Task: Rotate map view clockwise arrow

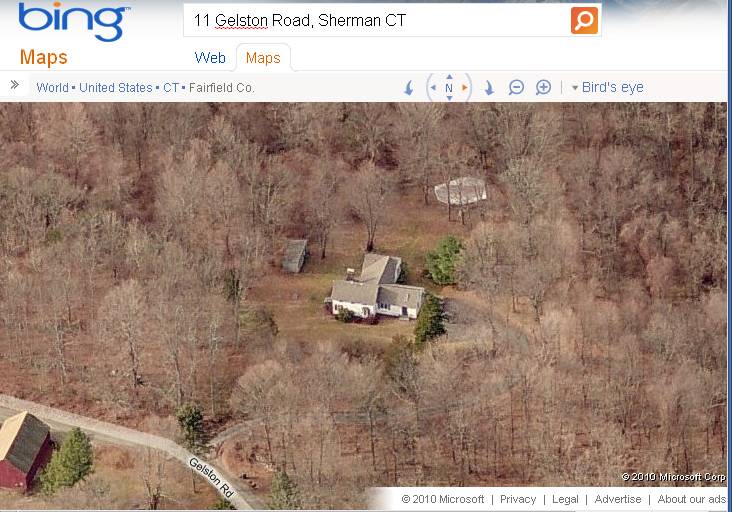Action: [489, 87]
